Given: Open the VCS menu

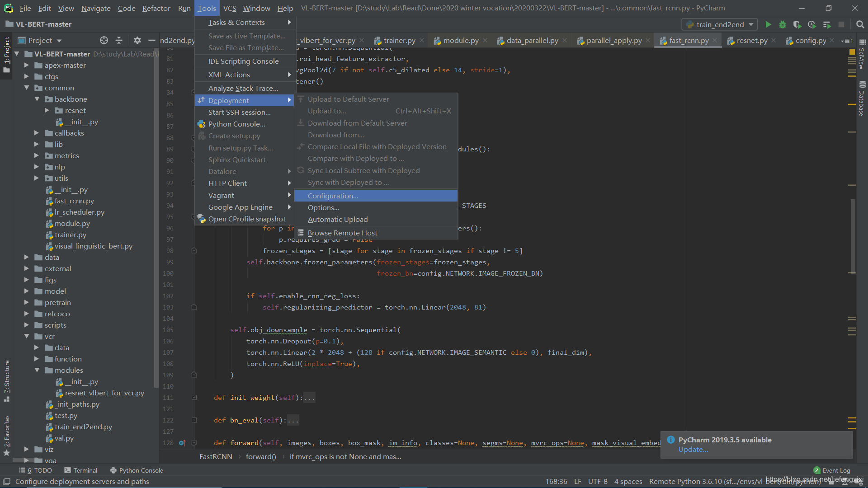Looking at the screenshot, I should click(230, 8).
